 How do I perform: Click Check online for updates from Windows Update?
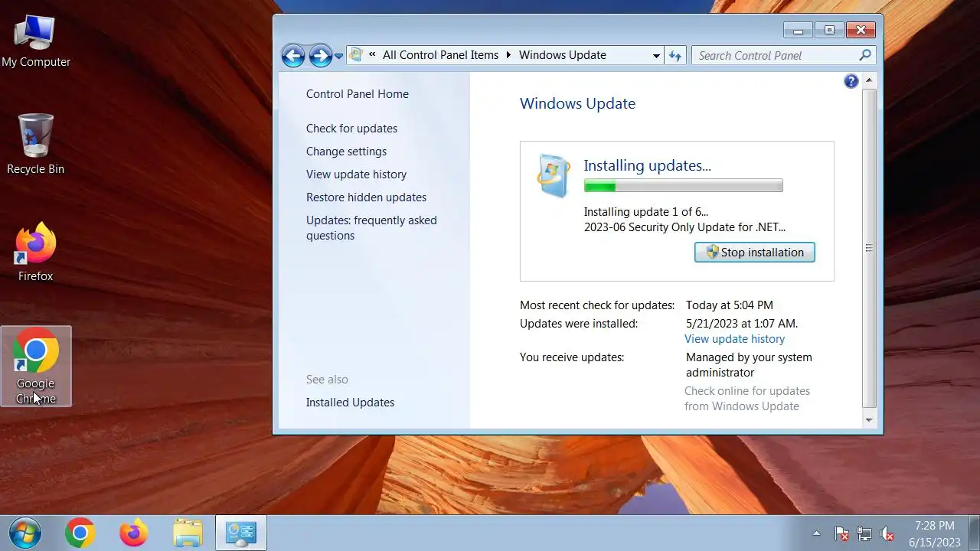[747, 399]
